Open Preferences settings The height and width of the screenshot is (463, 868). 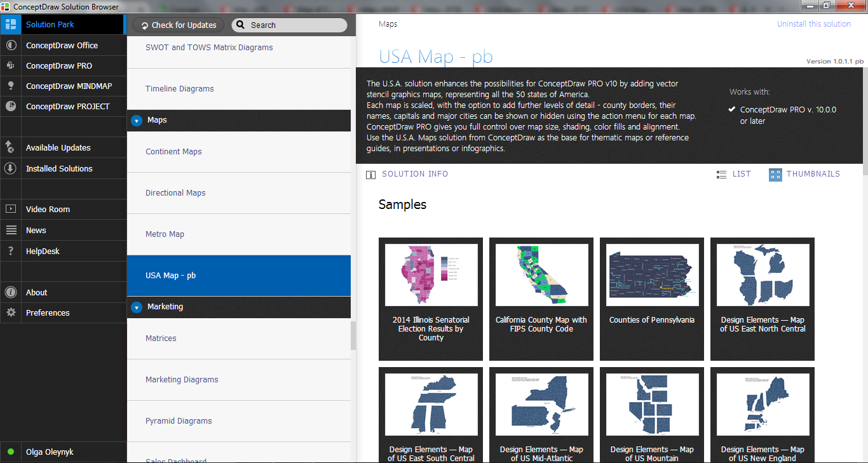(x=62, y=313)
